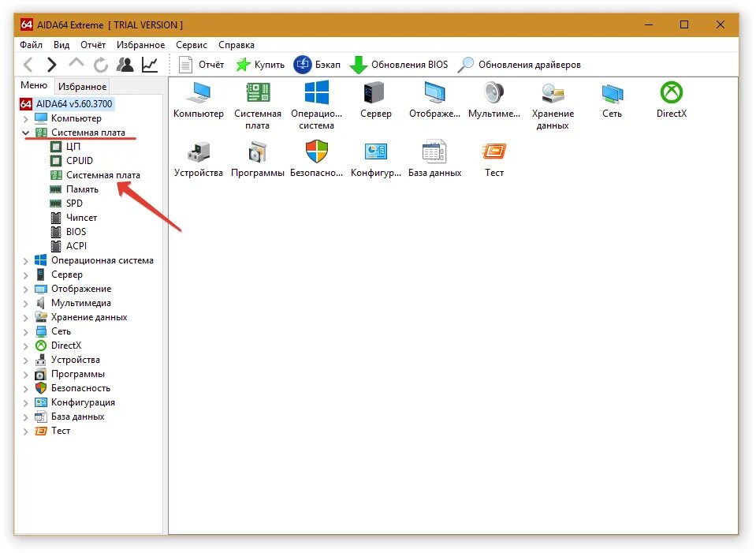Expand the Мультимедиа tree node
The width and height of the screenshot is (756, 553).
pos(25,303)
